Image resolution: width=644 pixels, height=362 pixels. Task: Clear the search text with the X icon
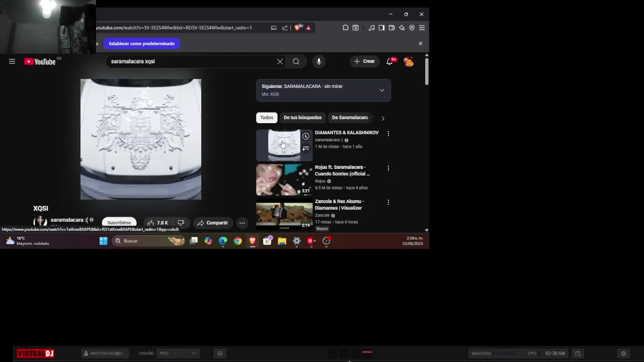(280, 61)
